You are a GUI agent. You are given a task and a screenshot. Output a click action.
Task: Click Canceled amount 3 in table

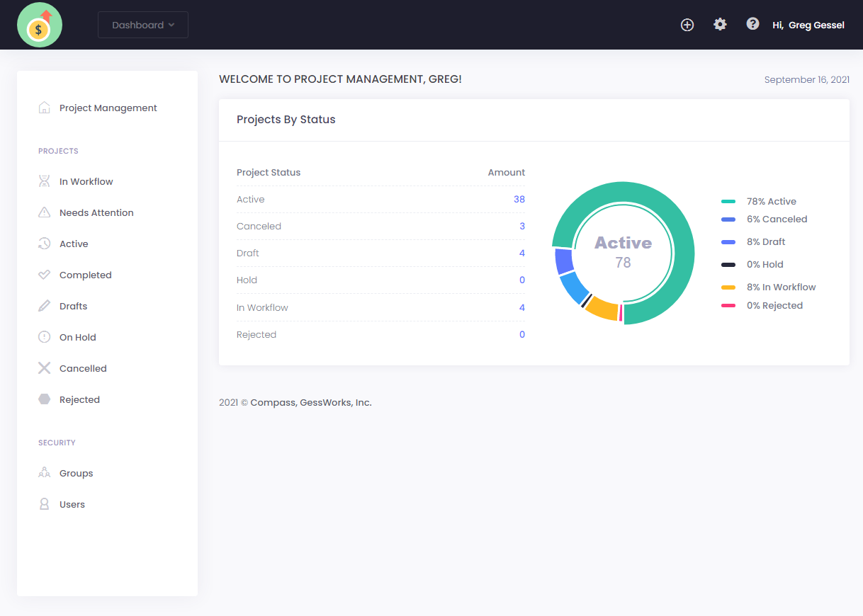(522, 226)
